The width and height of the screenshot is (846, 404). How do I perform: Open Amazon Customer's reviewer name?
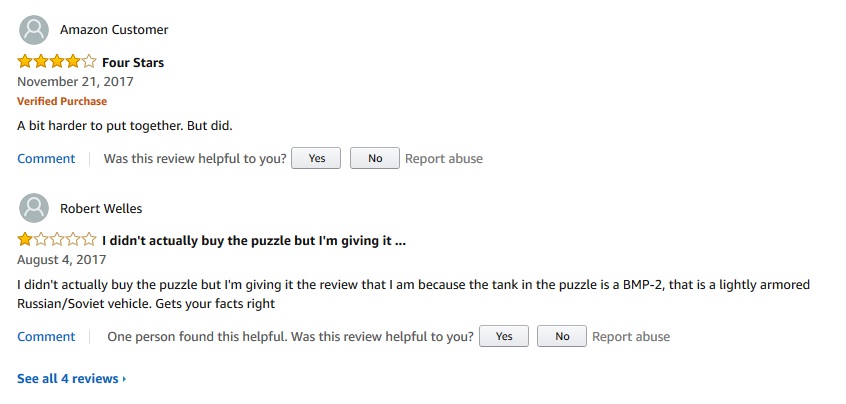[114, 30]
